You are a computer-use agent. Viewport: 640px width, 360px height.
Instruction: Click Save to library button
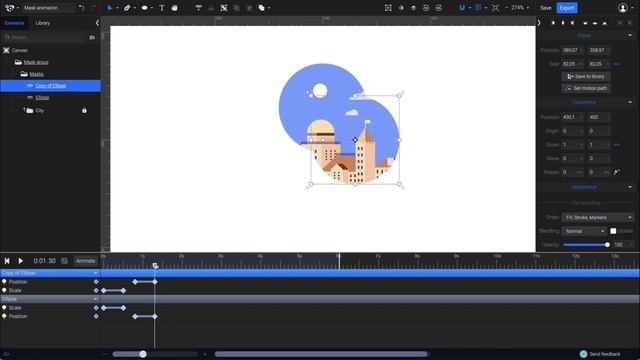[x=586, y=76]
